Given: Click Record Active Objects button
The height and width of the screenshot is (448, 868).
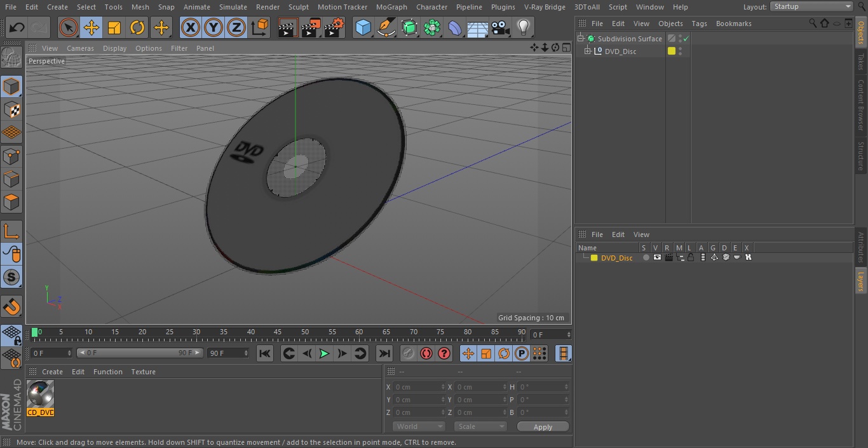Looking at the screenshot, I should tap(409, 353).
